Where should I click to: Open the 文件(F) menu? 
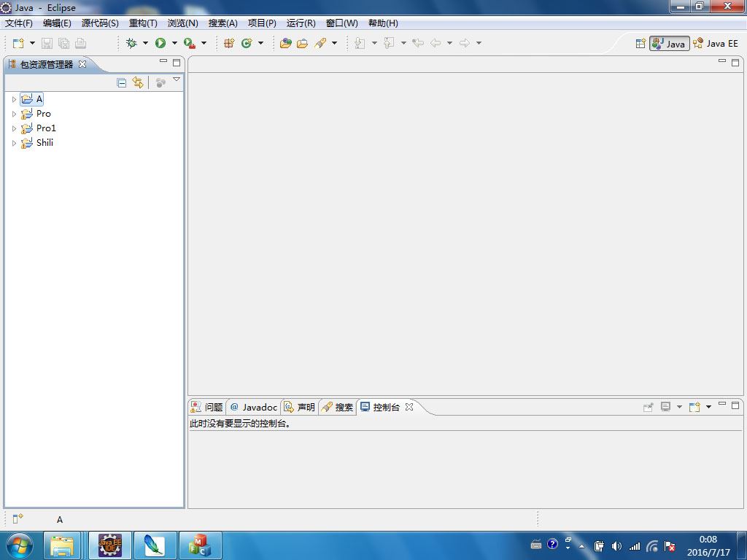tap(18, 23)
